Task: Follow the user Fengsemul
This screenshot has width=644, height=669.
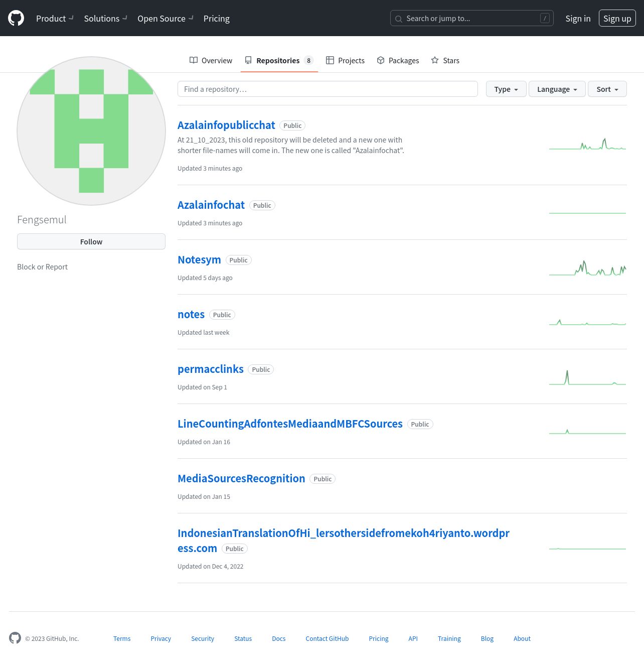Action: tap(91, 241)
